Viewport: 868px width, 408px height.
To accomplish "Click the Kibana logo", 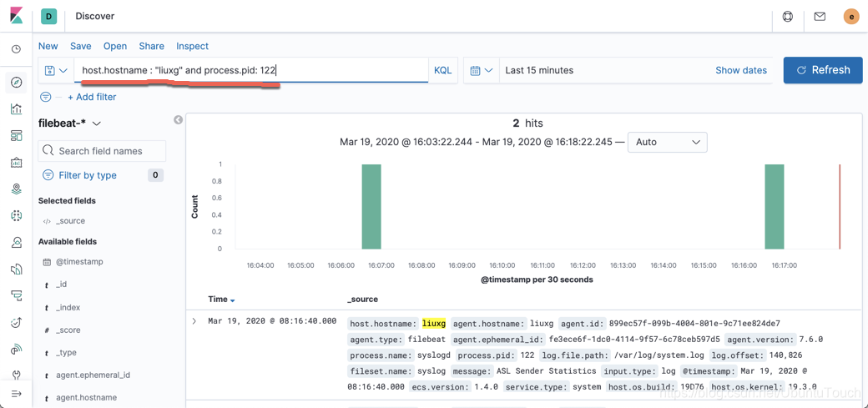I will pyautogui.click(x=16, y=16).
